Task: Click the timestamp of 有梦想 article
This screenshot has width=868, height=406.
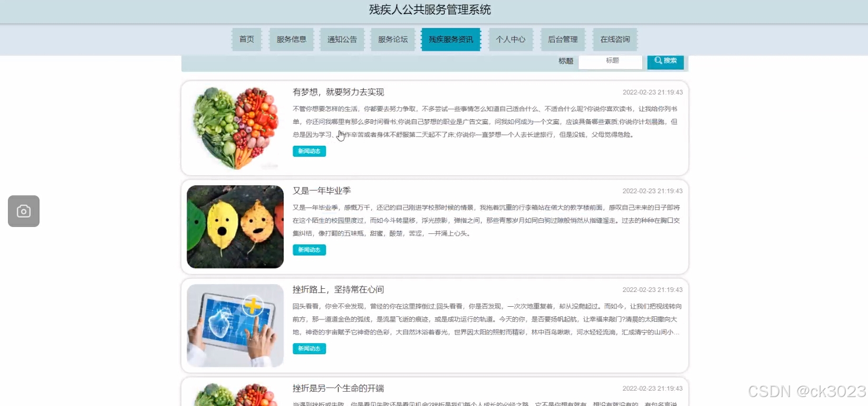Action: click(652, 92)
